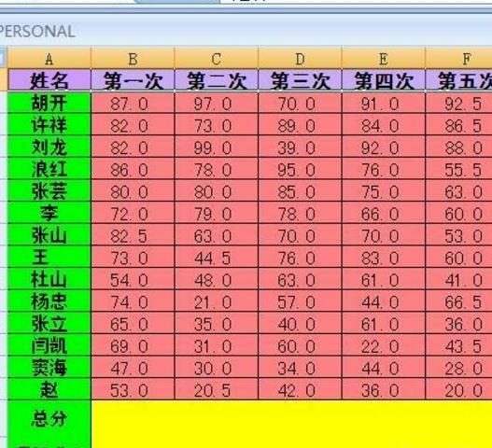Select 浪红's 第三次 score 95.0

click(x=300, y=169)
